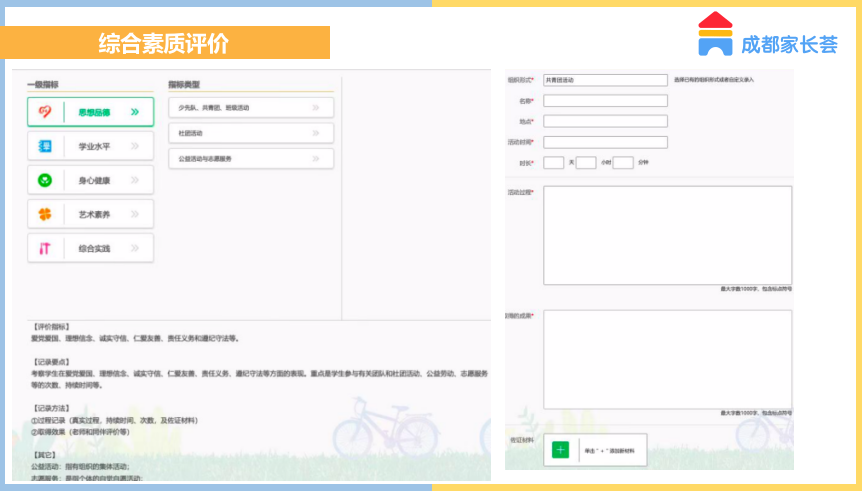
Task: Click inside the 活动过程 text area
Action: pos(667,235)
